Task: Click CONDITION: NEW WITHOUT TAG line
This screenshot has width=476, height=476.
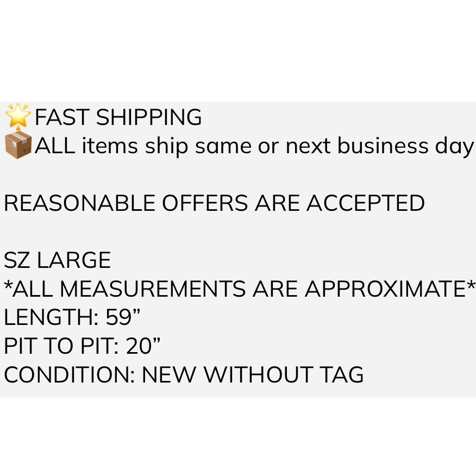Action: click(184, 374)
